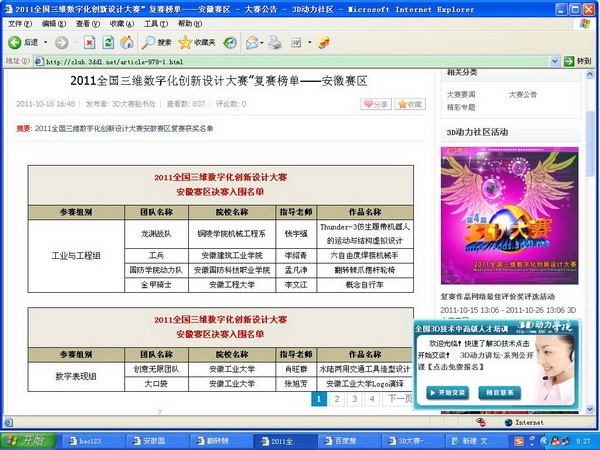Expand the Back button history dropdown arrow
Image resolution: width=600 pixels, height=450 pixels.
pos(45,42)
